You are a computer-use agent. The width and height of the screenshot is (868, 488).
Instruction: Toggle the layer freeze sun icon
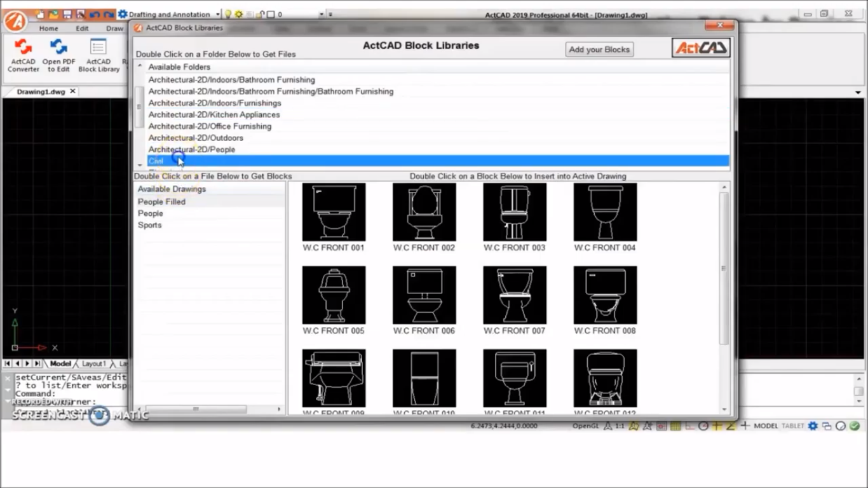[239, 14]
